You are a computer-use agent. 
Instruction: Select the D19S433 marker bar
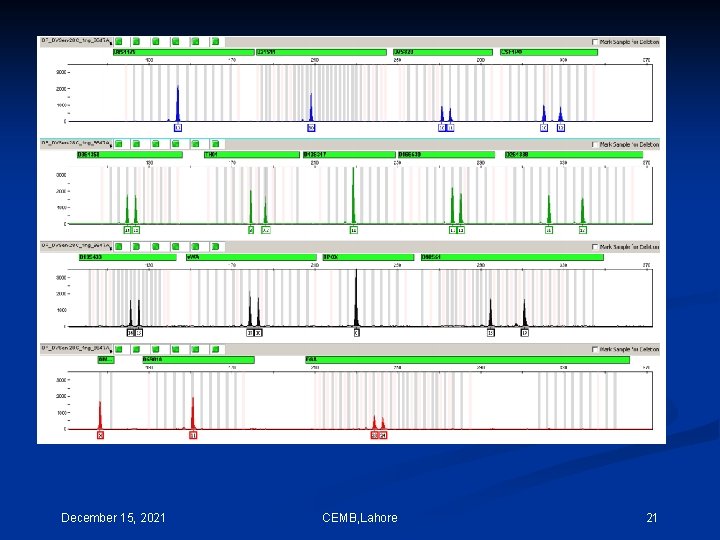coord(128,257)
